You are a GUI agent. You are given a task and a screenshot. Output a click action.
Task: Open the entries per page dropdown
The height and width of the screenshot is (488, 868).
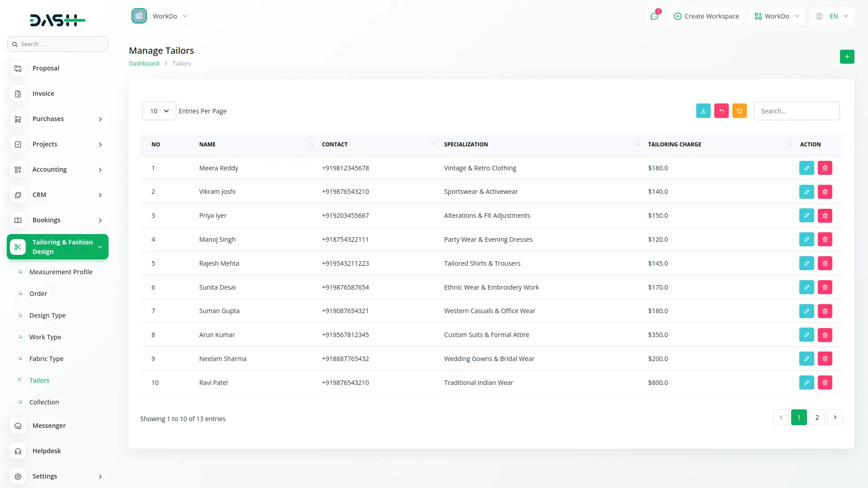(x=159, y=111)
